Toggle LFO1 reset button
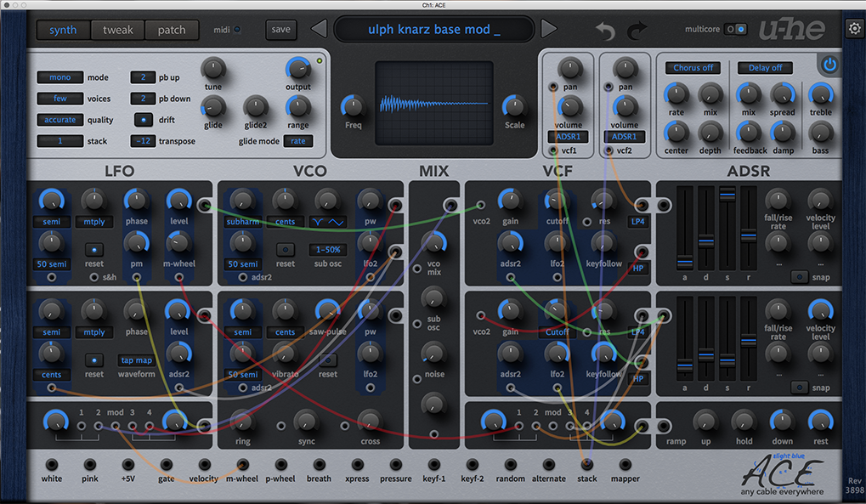 [93, 250]
